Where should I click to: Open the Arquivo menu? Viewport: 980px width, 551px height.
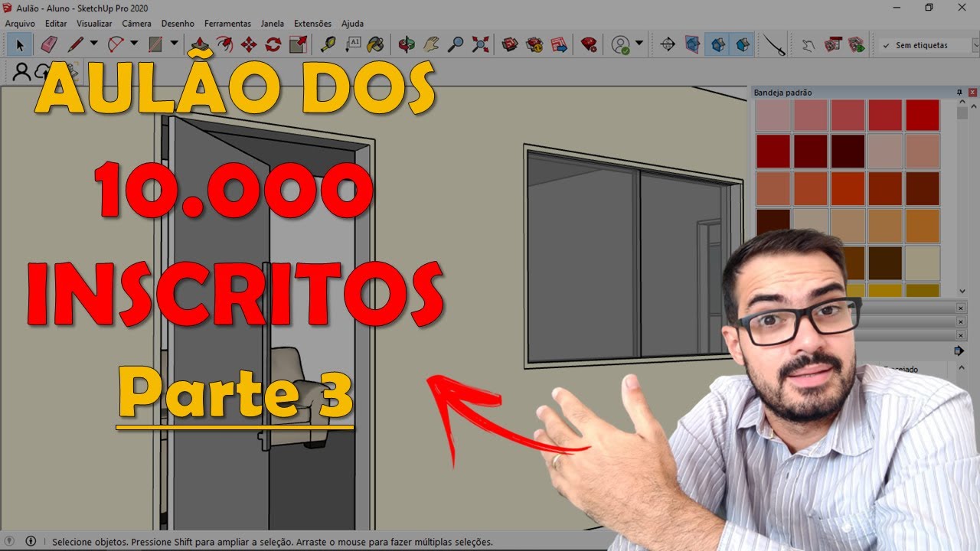pyautogui.click(x=20, y=24)
